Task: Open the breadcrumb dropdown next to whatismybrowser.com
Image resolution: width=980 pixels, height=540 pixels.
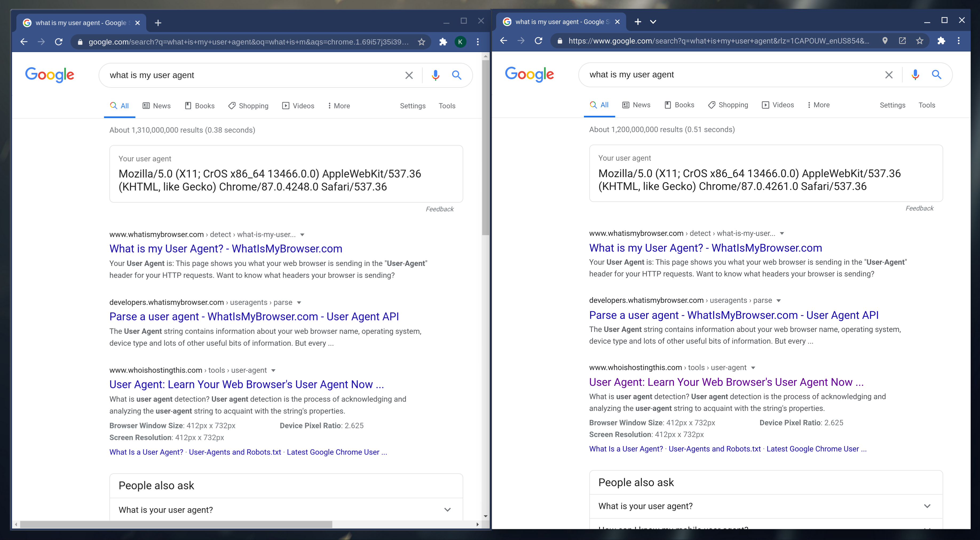Action: [x=302, y=235]
